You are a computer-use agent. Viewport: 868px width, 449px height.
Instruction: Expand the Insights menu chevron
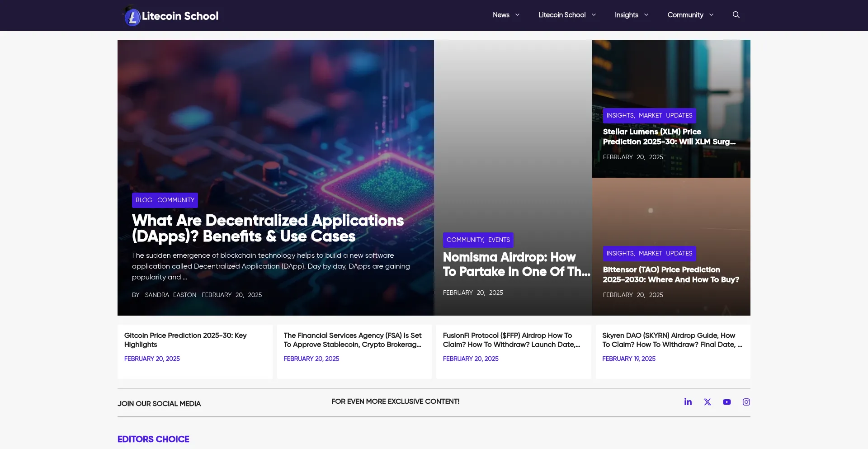(646, 15)
